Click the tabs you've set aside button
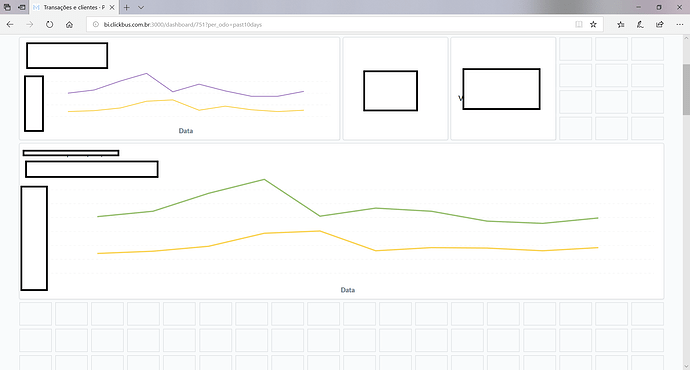The height and width of the screenshot is (370, 690). click(7, 7)
